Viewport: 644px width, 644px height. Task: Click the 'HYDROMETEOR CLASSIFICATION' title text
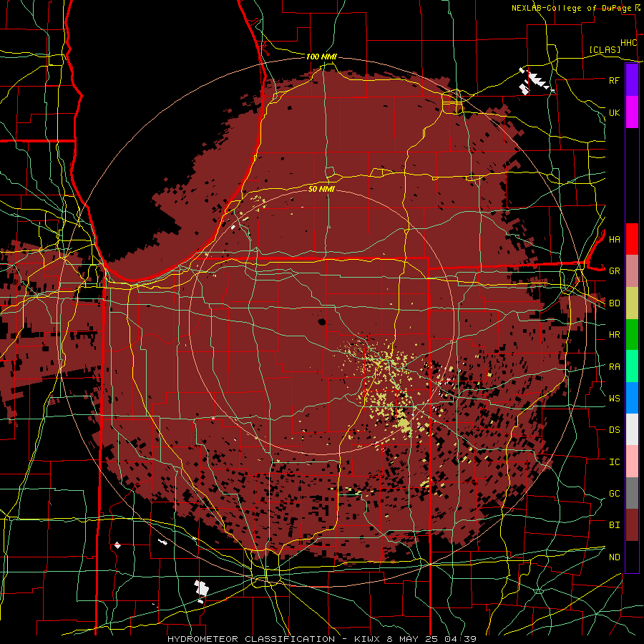point(251,639)
